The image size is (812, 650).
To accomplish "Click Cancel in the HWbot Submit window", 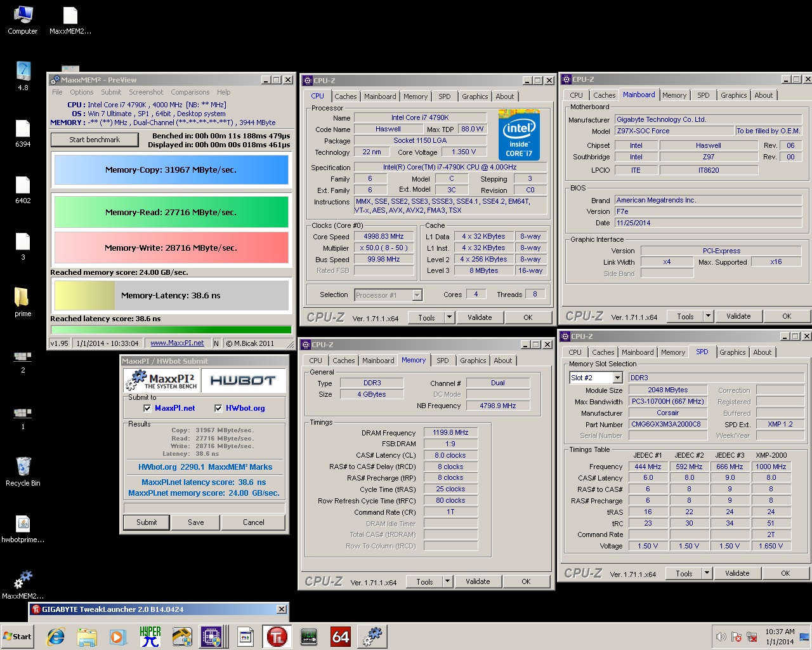I will coord(254,522).
